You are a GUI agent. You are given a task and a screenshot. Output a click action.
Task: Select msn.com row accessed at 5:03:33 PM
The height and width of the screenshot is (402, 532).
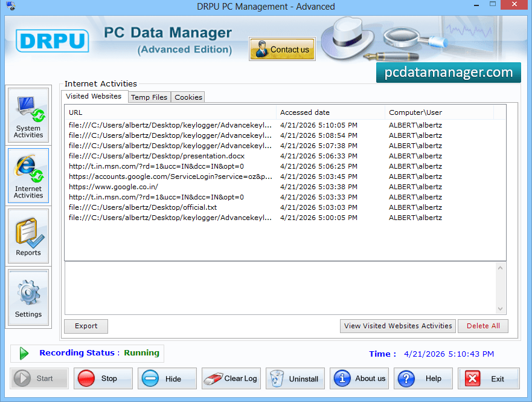[285, 197]
